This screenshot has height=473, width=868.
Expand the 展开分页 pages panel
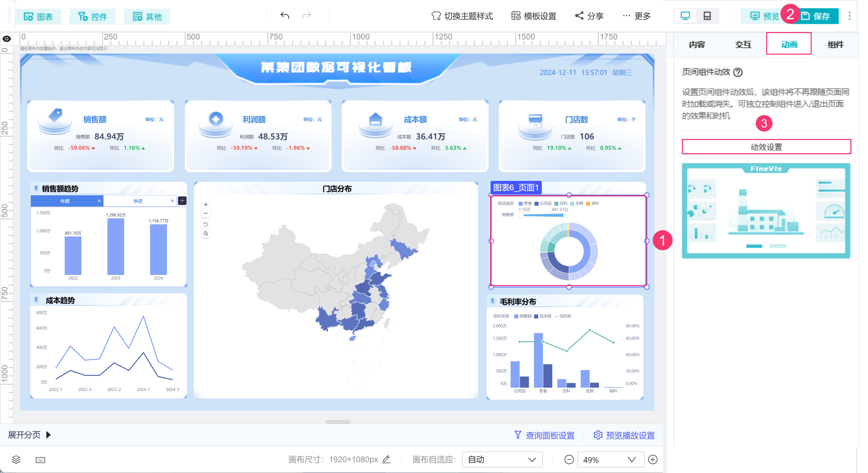(29, 435)
